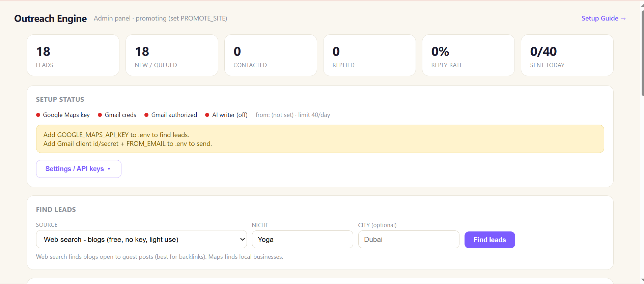Click the scrollbar down arrow

[x=642, y=280]
